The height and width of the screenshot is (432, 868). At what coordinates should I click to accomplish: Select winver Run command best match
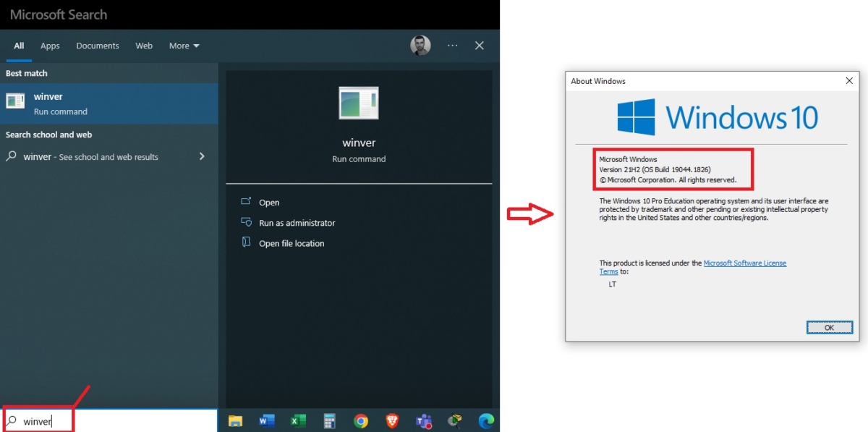coord(109,103)
